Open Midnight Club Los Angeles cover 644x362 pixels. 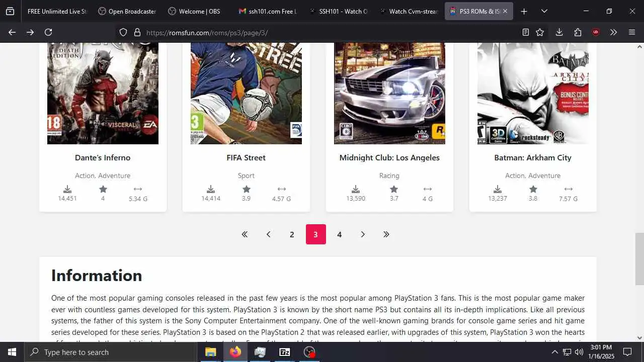tap(389, 93)
